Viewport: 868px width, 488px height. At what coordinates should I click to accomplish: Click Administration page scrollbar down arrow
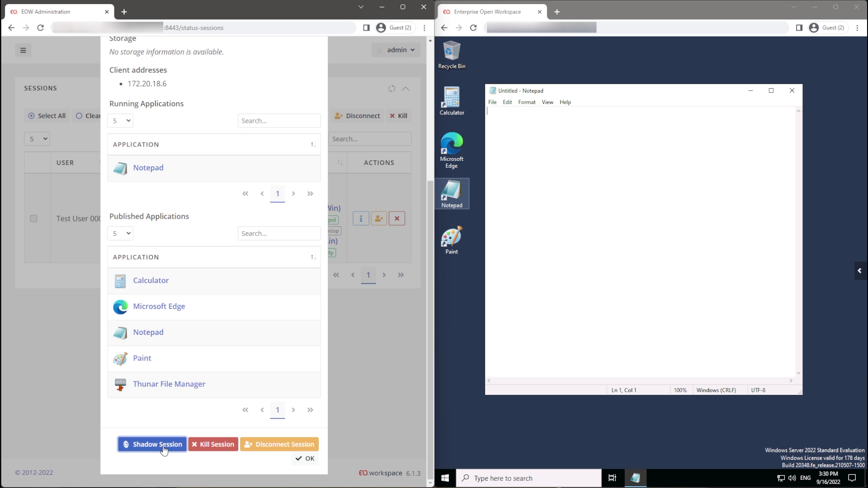click(x=430, y=483)
